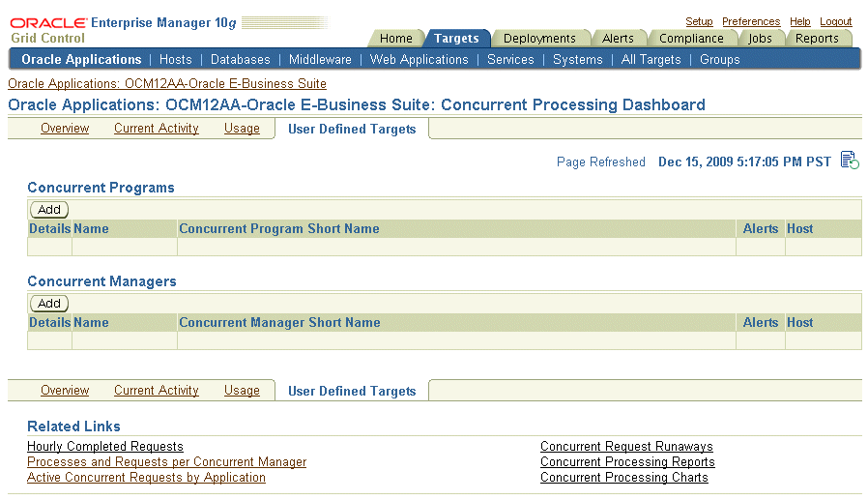Open Processes and Requests per Concurrent Manager
Screen dimensions: 868x500
pos(166,461)
